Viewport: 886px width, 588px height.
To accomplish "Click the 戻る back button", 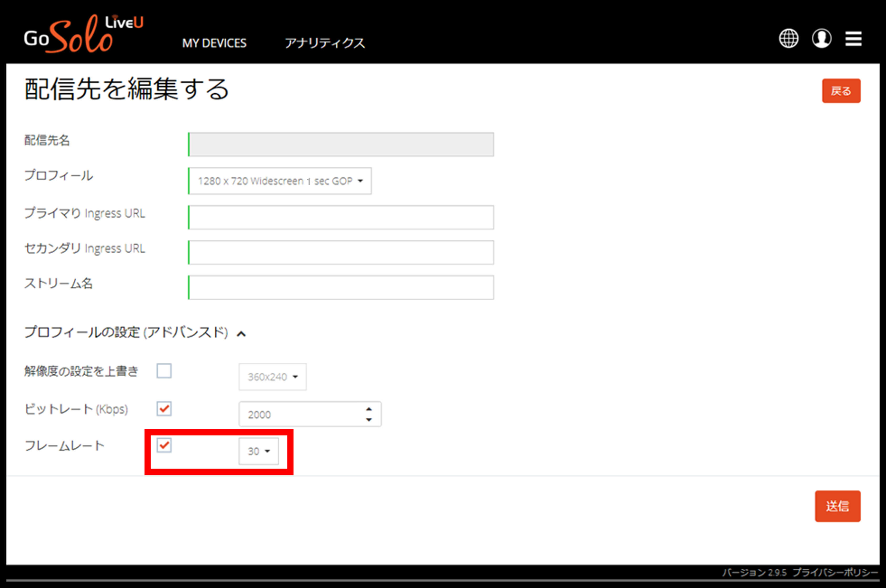I will point(841,91).
